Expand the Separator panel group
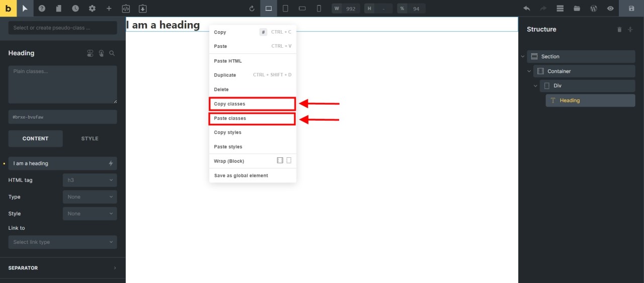 (x=62, y=268)
